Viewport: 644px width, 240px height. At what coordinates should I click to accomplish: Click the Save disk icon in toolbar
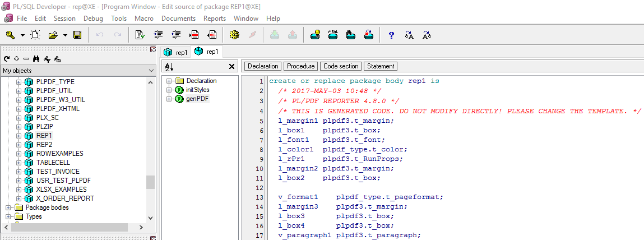(x=77, y=35)
